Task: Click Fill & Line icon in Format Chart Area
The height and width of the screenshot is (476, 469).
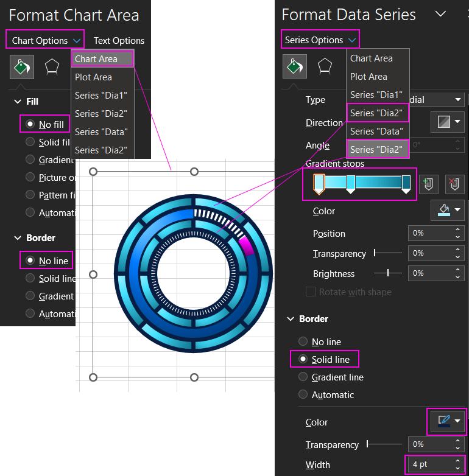Action: pyautogui.click(x=21, y=67)
